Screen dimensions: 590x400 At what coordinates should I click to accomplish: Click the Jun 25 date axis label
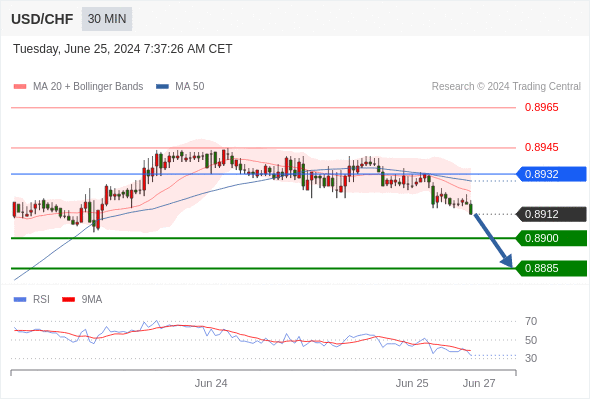(412, 383)
